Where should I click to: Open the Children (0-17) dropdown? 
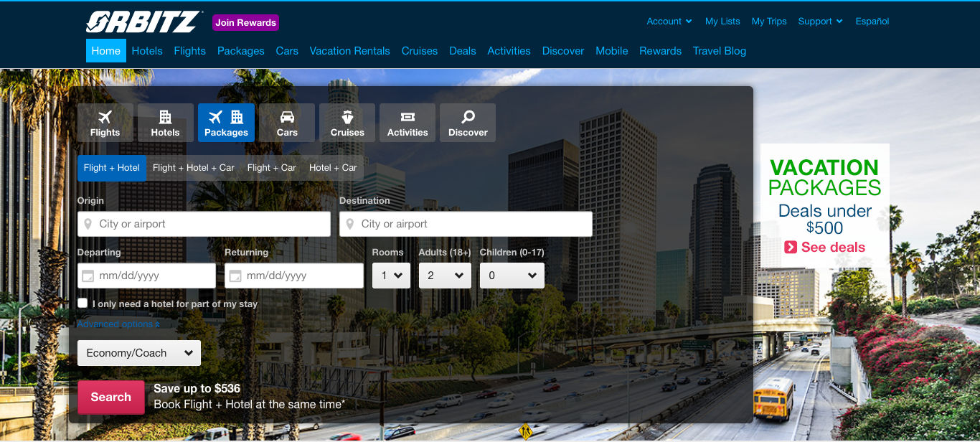pos(512,276)
